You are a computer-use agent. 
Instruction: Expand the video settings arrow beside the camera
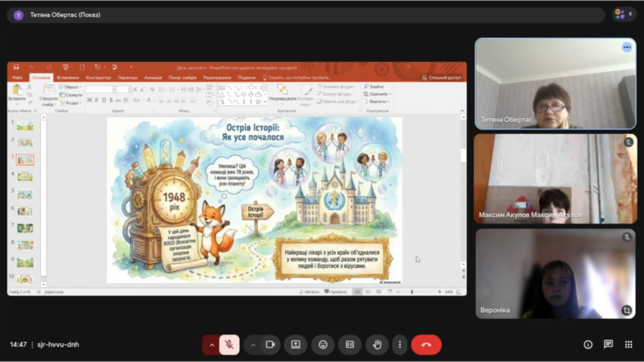click(253, 344)
